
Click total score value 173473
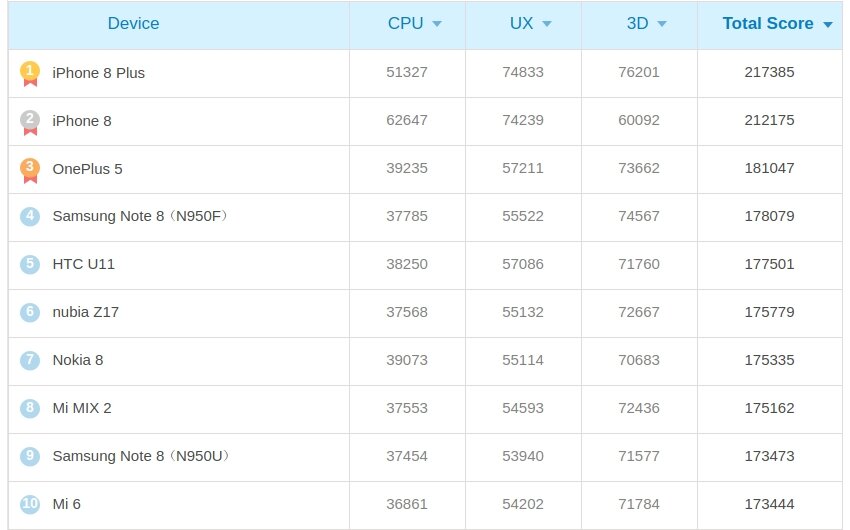point(769,456)
